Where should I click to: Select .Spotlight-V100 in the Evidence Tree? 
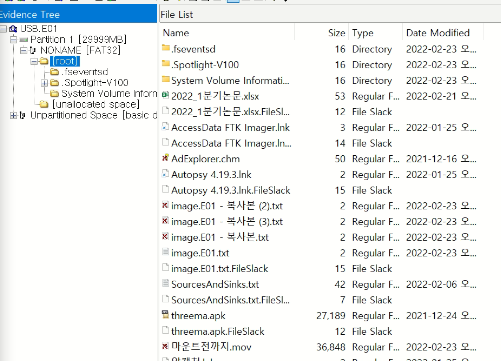click(95, 83)
